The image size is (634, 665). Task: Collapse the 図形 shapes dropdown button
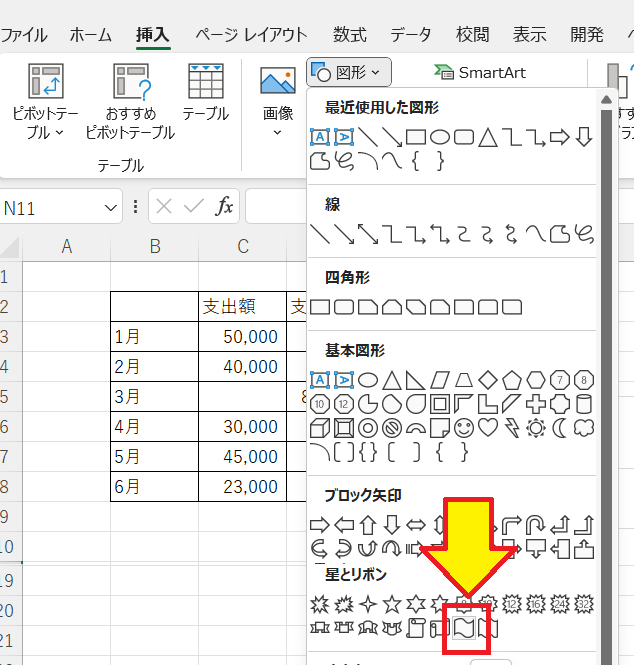pyautogui.click(x=349, y=72)
